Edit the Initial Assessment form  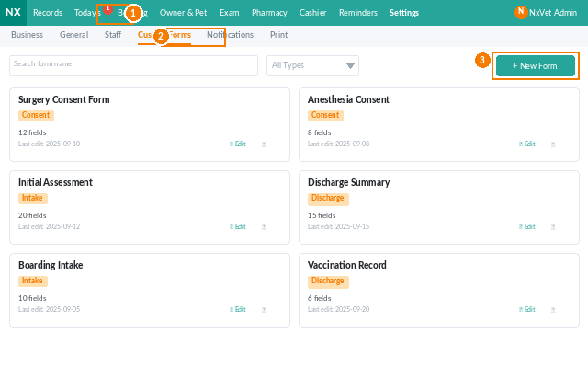coord(238,226)
